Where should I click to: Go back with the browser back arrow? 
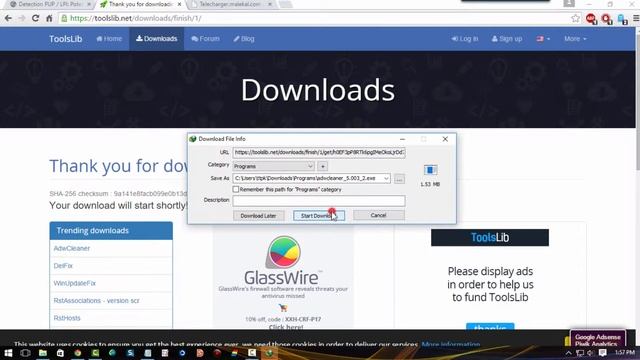point(8,18)
